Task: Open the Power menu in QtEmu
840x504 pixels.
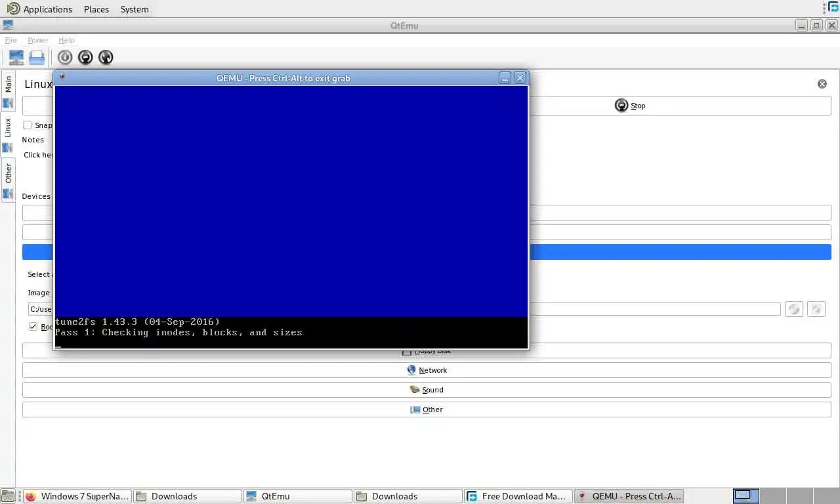Action: [37, 40]
